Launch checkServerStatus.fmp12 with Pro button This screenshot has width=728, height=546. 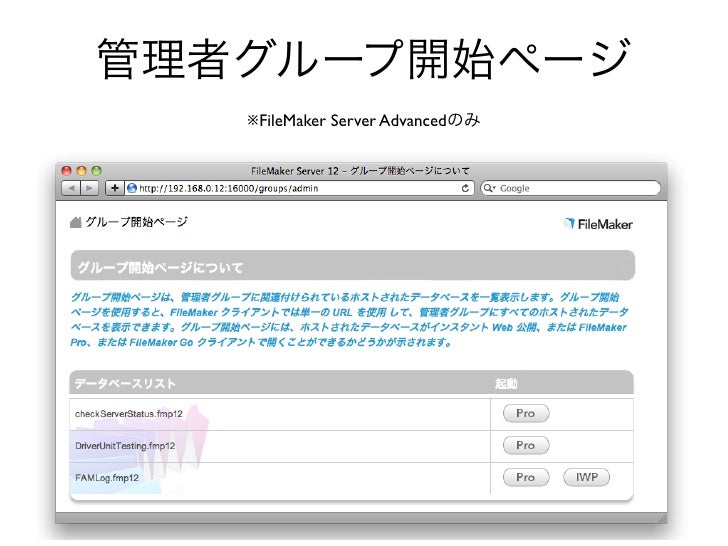[526, 413]
